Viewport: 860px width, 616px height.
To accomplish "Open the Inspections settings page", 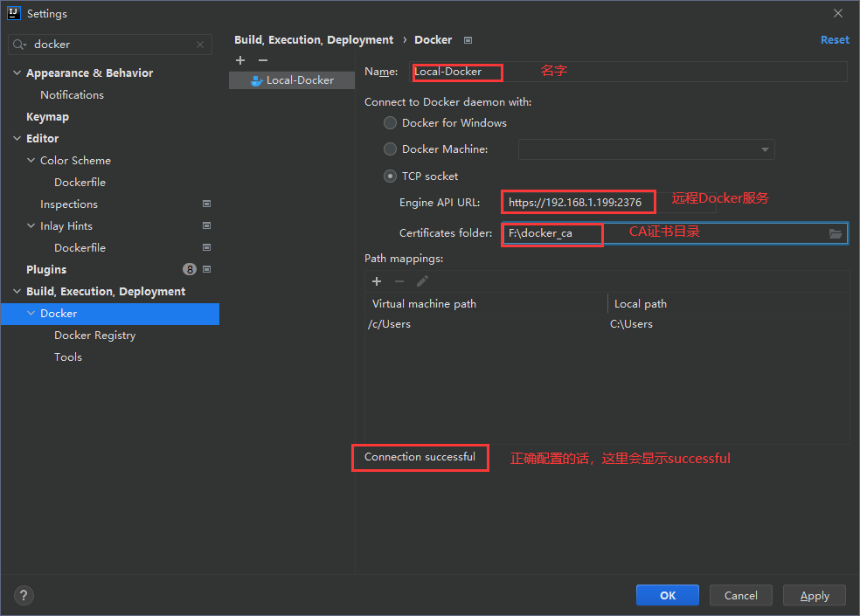I will (69, 204).
